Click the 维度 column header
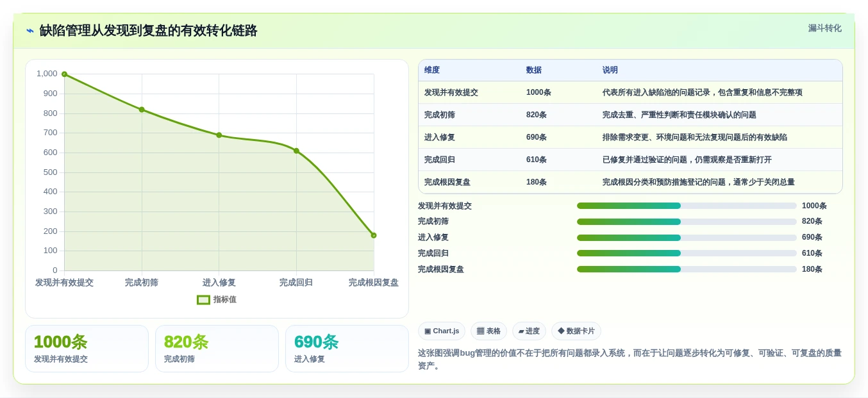868x398 pixels. pyautogui.click(x=432, y=70)
